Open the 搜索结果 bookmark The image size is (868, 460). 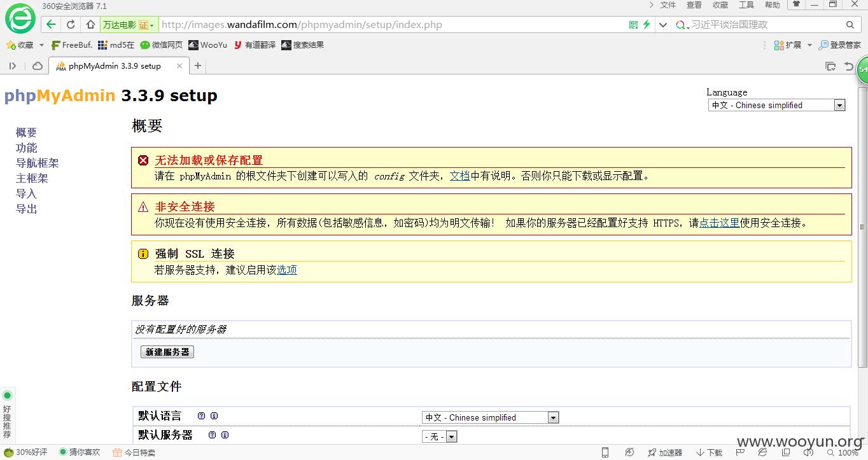[x=303, y=45]
